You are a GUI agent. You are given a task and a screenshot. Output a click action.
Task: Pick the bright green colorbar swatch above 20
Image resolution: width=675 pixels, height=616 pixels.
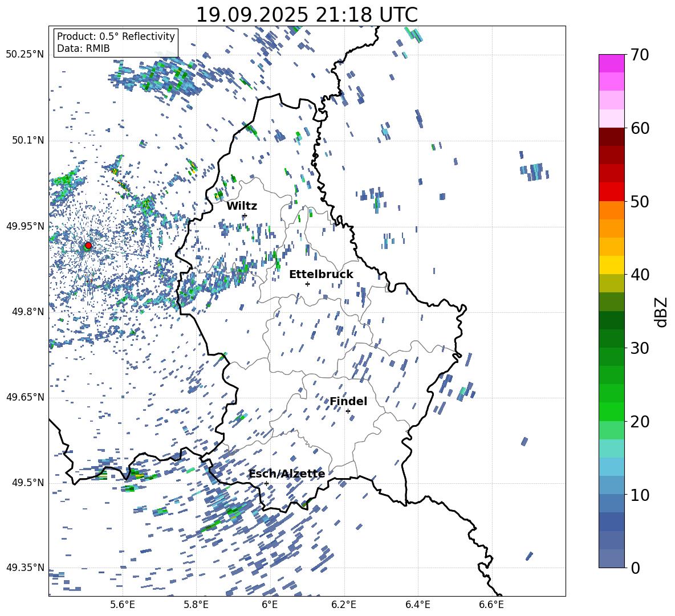612,411
